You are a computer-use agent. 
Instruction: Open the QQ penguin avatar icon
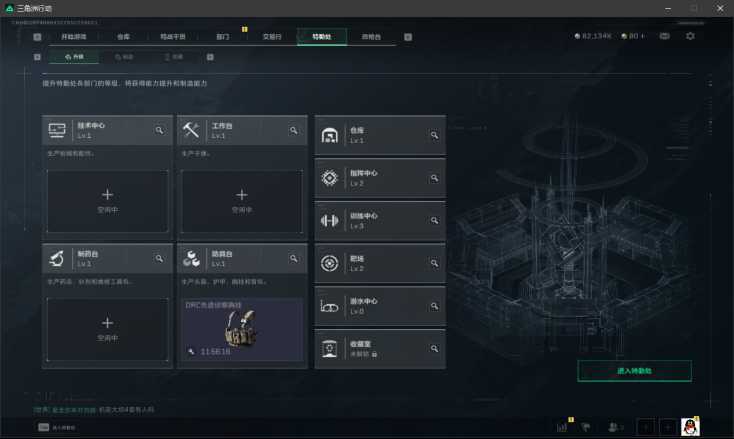pos(690,426)
